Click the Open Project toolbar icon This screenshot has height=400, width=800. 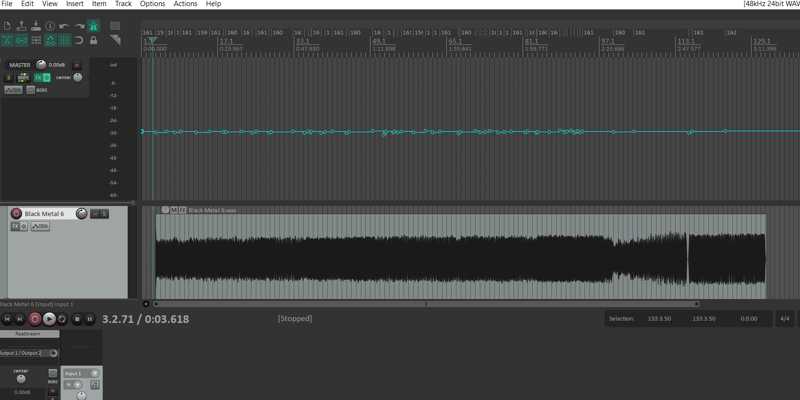click(21, 26)
